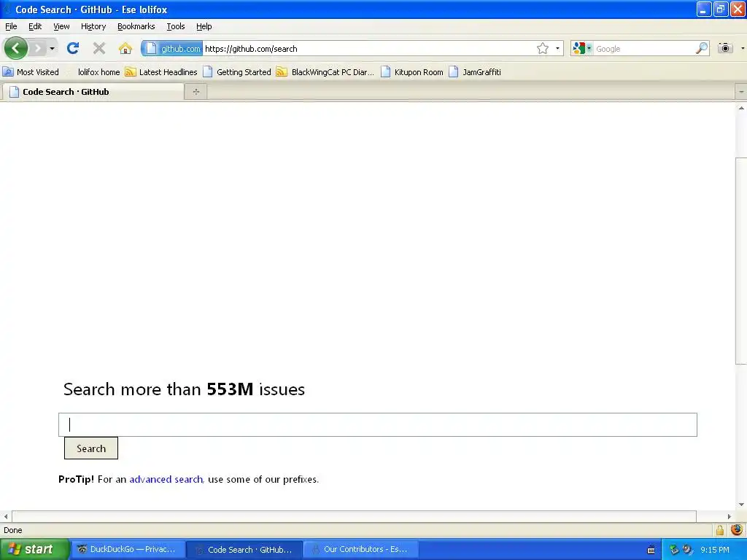Viewport: 747px width, 560px height.
Task: Open the Most Visited bookmark folder
Action: 31,72
